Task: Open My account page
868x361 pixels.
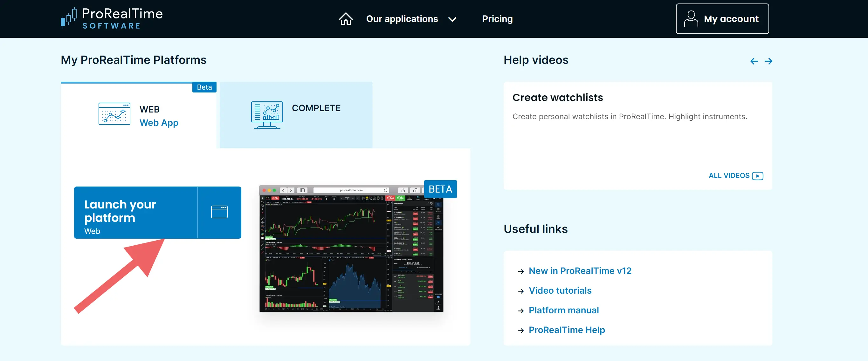Action: point(721,18)
